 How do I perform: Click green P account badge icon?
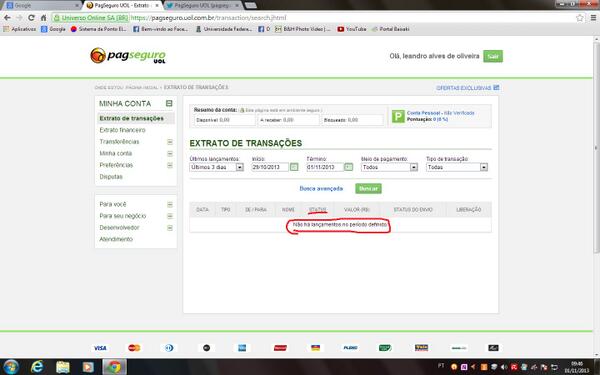398,116
